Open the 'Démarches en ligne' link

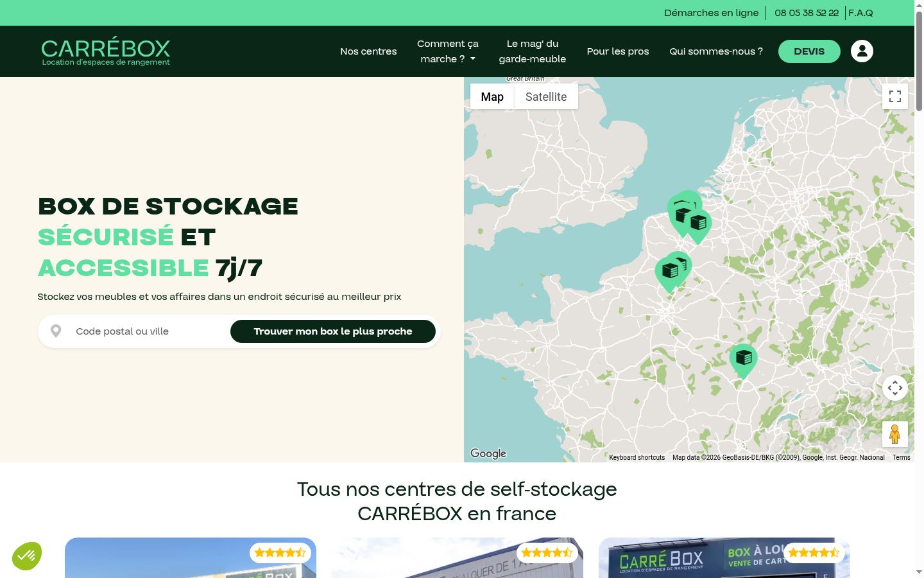(x=711, y=13)
